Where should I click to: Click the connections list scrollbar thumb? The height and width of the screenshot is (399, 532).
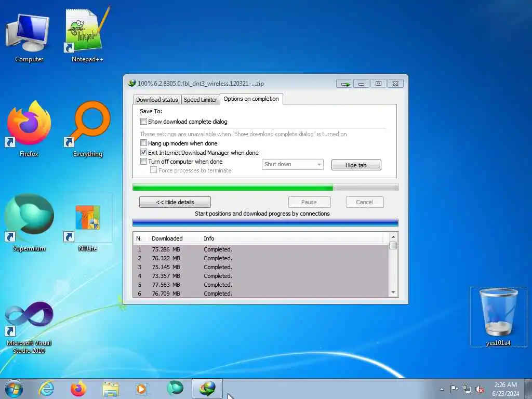coord(393,246)
